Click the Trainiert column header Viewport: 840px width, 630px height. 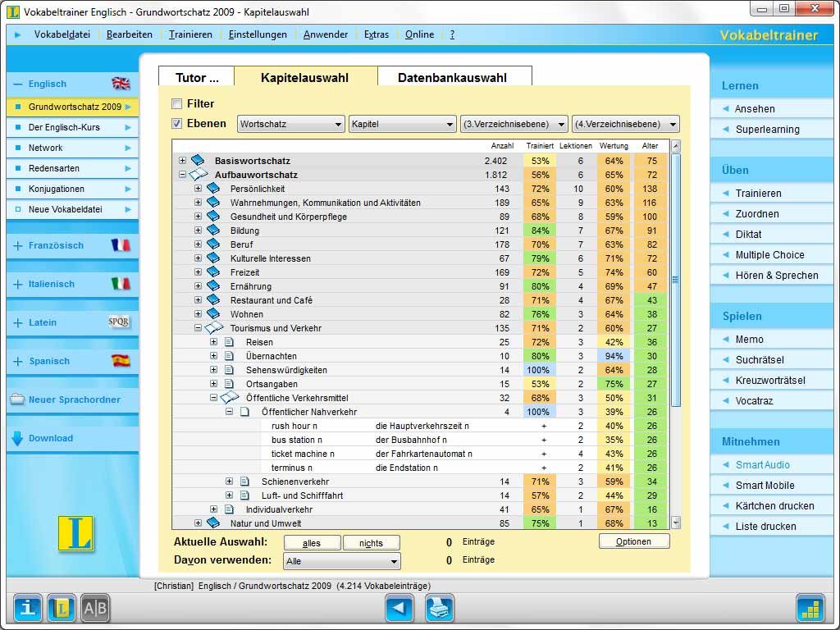[x=540, y=146]
